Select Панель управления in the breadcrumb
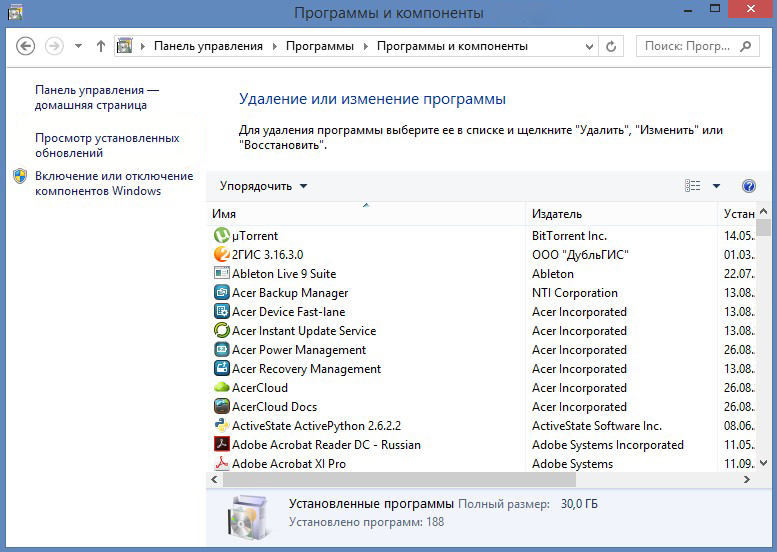 pyautogui.click(x=208, y=46)
